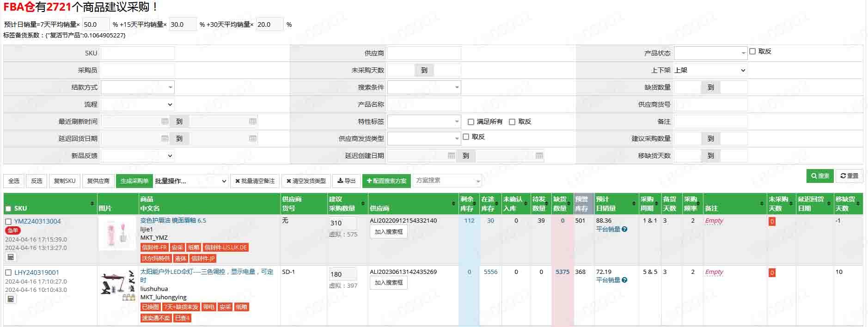Viewport: 868px width, 327px height.
Task: Check the 取反 box beside 产品状态
Action: [752, 51]
